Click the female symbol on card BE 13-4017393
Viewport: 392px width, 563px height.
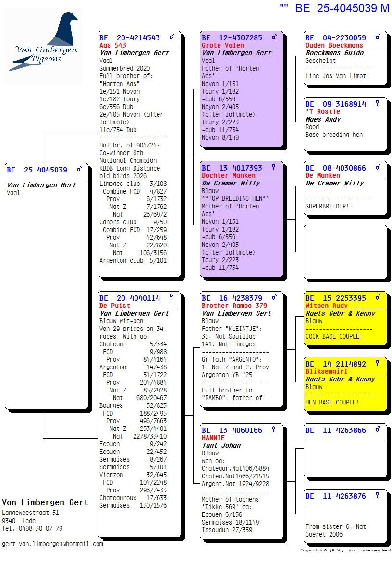click(273, 167)
